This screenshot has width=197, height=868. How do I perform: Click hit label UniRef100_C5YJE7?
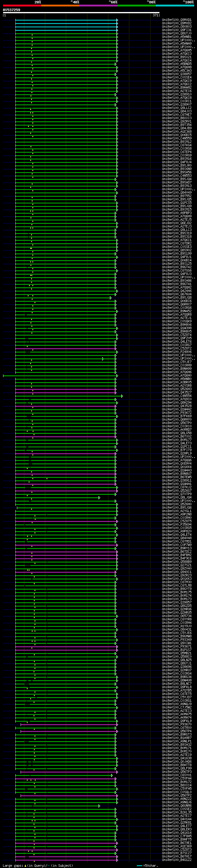177,362
